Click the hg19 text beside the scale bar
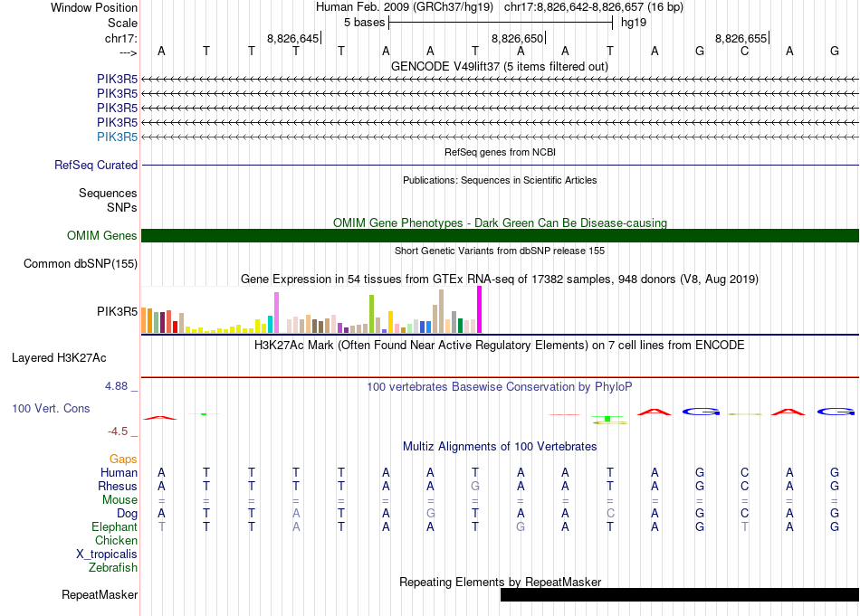The height and width of the screenshot is (616, 860). click(x=634, y=23)
